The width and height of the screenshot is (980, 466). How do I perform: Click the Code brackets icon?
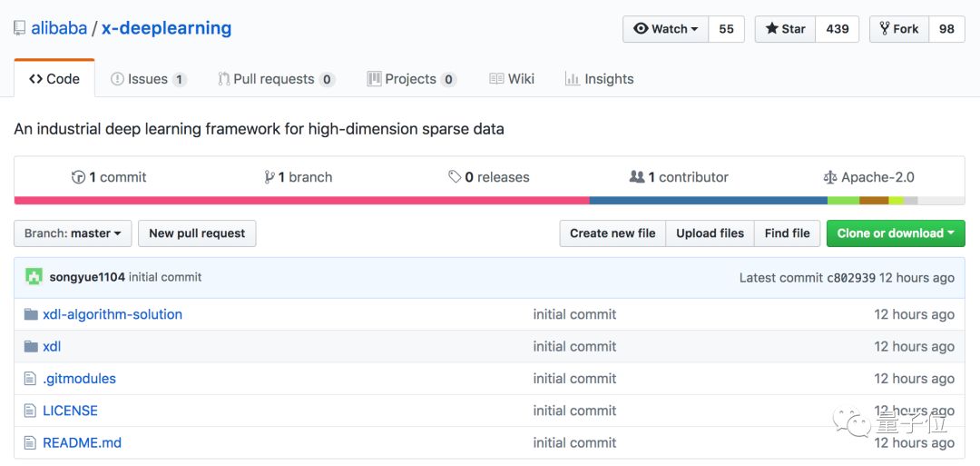[35, 79]
